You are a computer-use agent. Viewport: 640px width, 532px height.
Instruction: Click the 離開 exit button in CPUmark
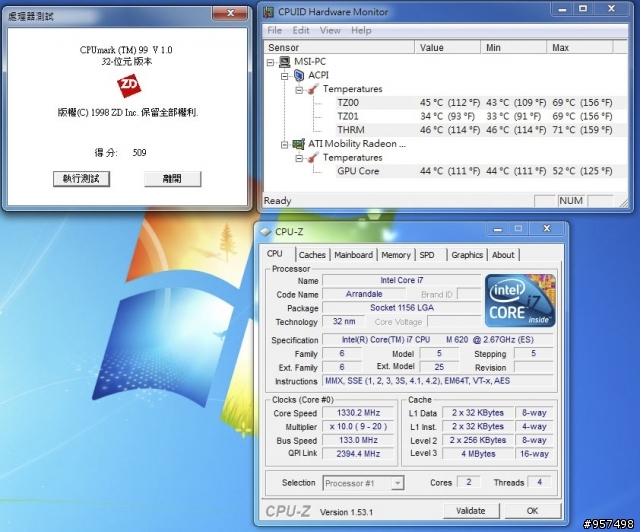(172, 179)
